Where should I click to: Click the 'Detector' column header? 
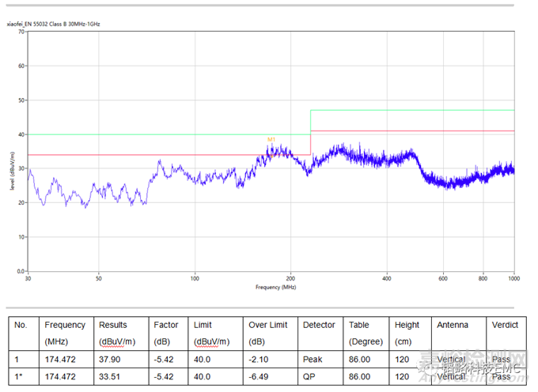[x=319, y=325]
